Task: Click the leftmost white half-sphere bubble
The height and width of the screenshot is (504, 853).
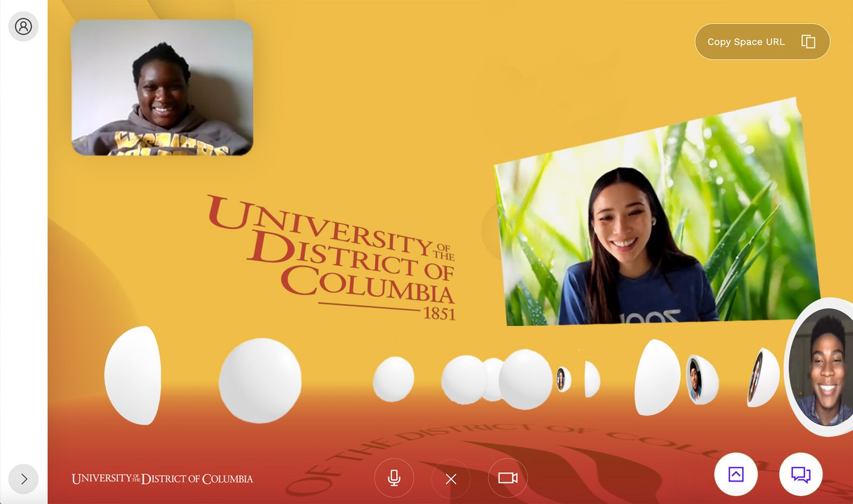Action: (133, 376)
